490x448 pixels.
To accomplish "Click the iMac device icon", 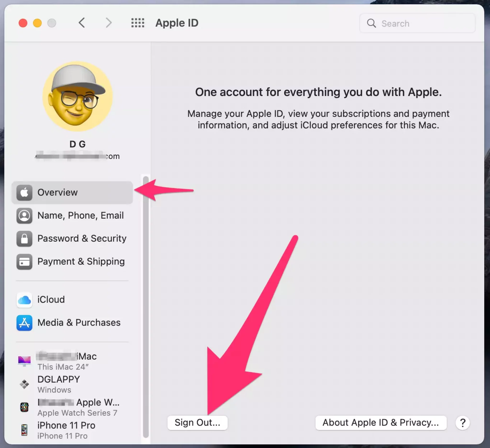I will pos(24,361).
